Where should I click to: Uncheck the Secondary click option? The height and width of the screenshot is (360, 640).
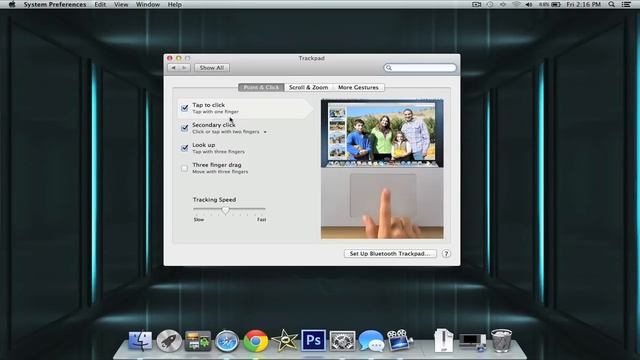[x=184, y=128]
